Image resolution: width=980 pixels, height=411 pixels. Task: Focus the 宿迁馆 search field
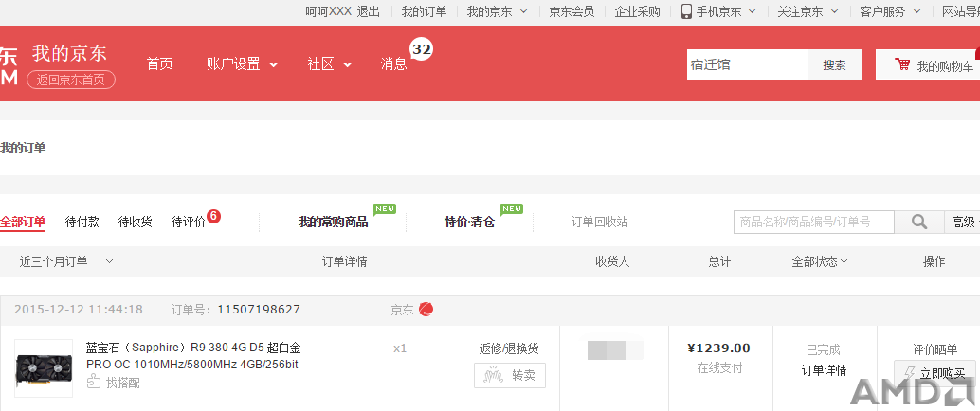pyautogui.click(x=748, y=64)
